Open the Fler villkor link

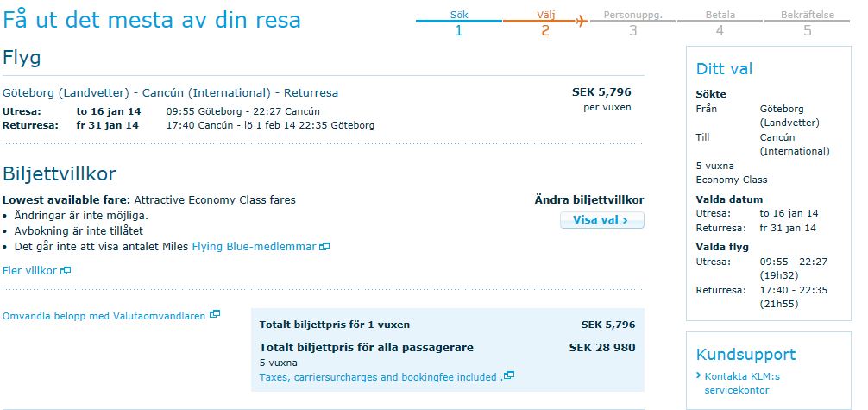point(30,271)
